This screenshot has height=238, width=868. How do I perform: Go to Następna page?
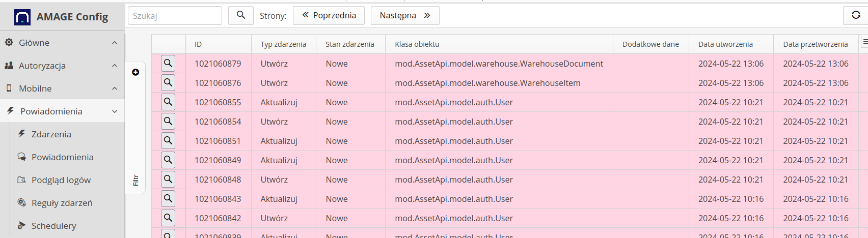point(405,15)
